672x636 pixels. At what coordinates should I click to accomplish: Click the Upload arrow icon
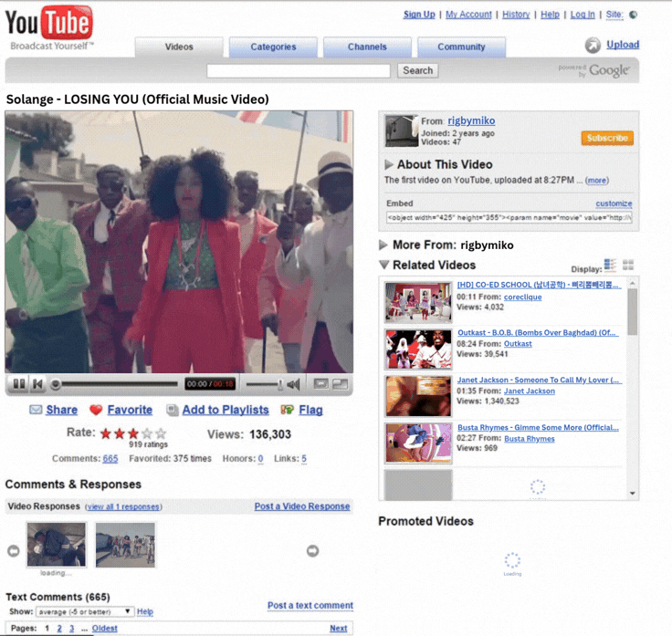[593, 45]
